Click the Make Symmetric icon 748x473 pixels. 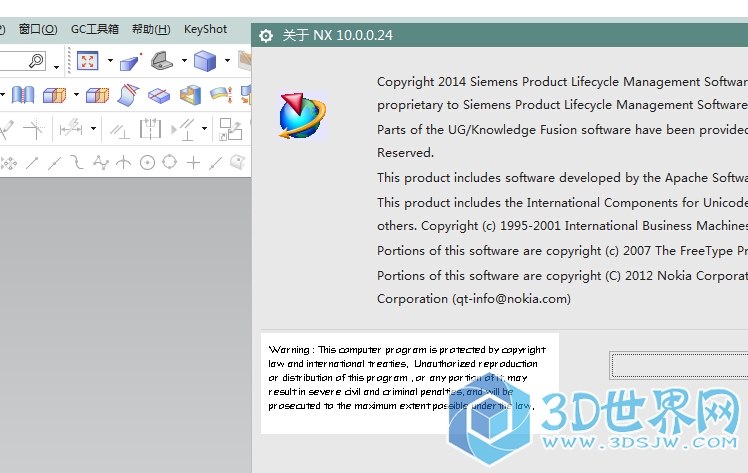[x=150, y=129]
